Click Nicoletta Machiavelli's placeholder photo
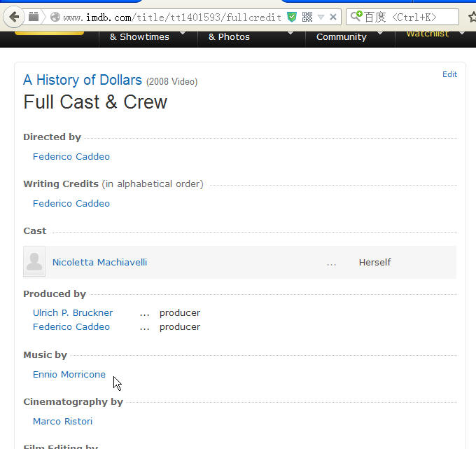The width and height of the screenshot is (476, 449). pos(34,261)
